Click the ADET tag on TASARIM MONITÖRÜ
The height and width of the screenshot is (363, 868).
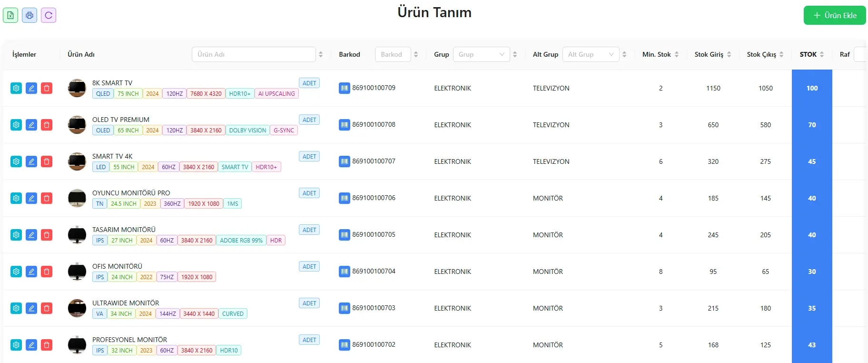tap(309, 230)
